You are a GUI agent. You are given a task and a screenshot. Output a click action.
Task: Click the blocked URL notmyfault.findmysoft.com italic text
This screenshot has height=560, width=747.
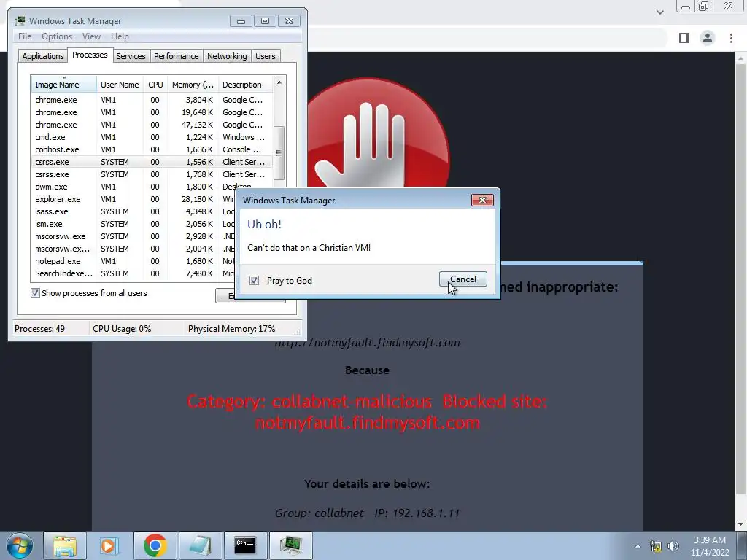pyautogui.click(x=368, y=343)
